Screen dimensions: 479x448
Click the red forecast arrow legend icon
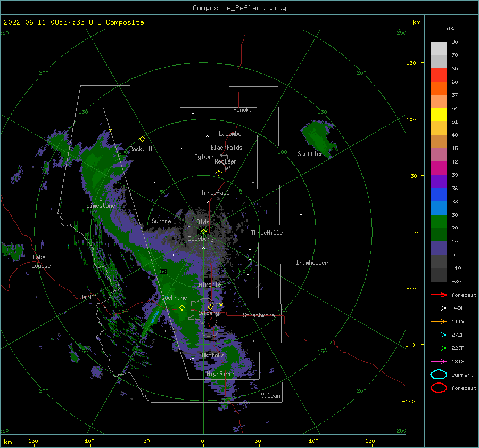coord(439,295)
